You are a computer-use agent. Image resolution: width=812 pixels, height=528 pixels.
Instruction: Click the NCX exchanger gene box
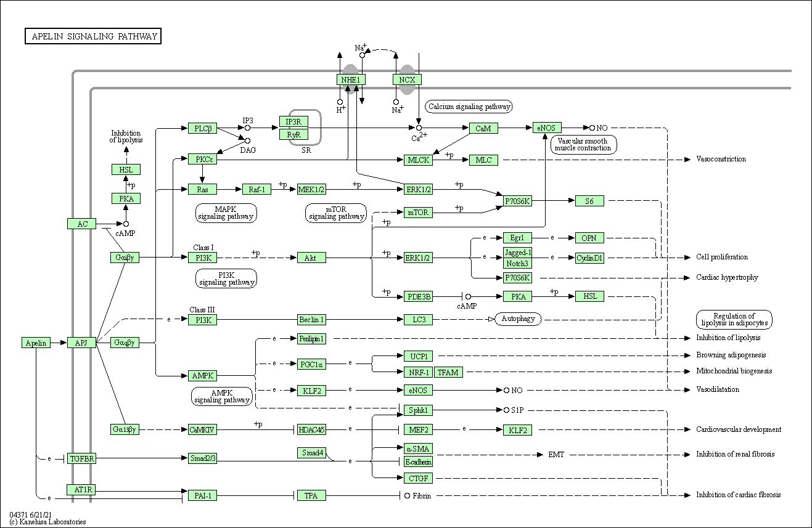(407, 79)
